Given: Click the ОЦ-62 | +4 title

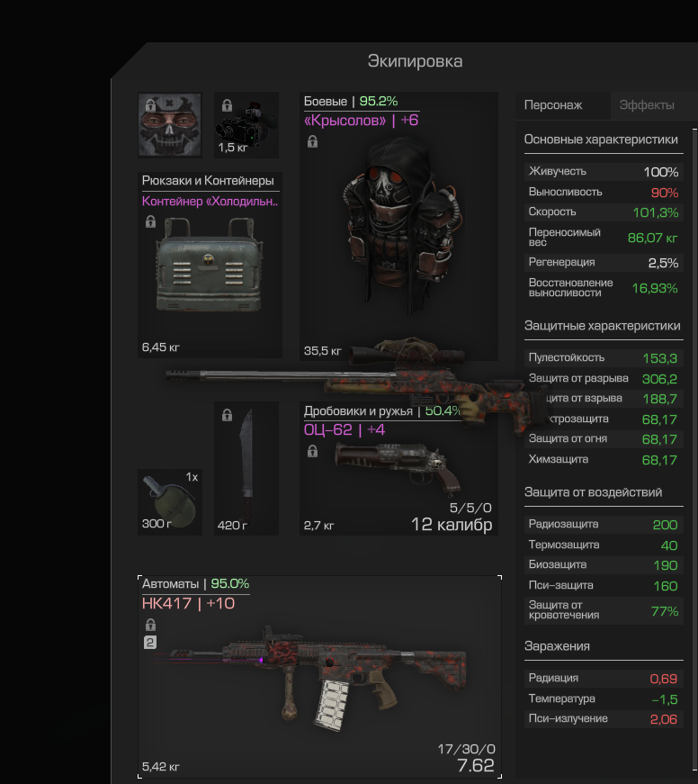Looking at the screenshot, I should (345, 430).
